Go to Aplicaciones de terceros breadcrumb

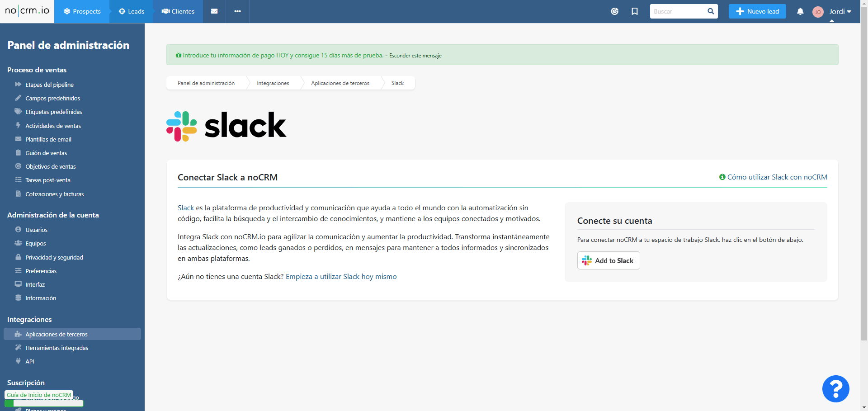[340, 83]
